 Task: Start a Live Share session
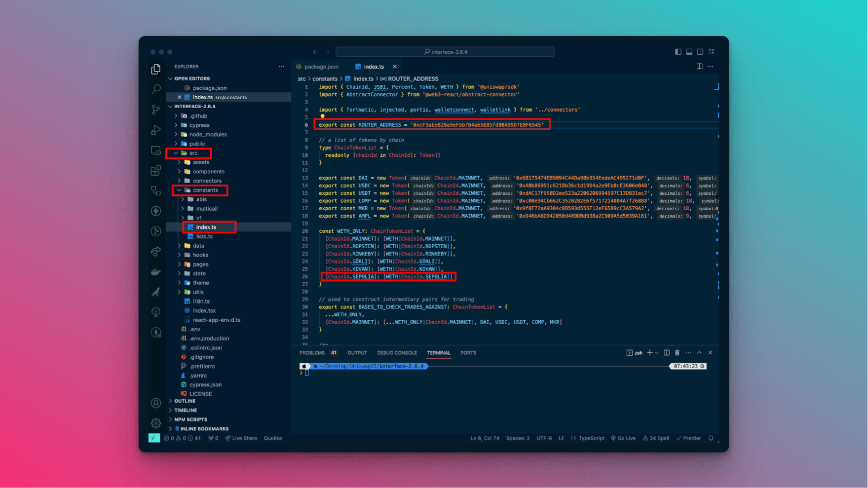(x=241, y=438)
